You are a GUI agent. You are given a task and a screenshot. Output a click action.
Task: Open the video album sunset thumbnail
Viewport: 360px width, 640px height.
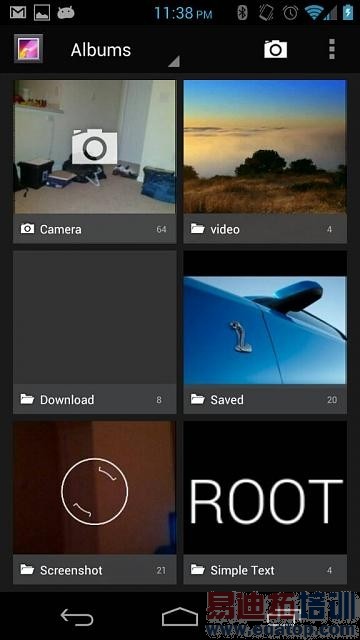(x=265, y=147)
